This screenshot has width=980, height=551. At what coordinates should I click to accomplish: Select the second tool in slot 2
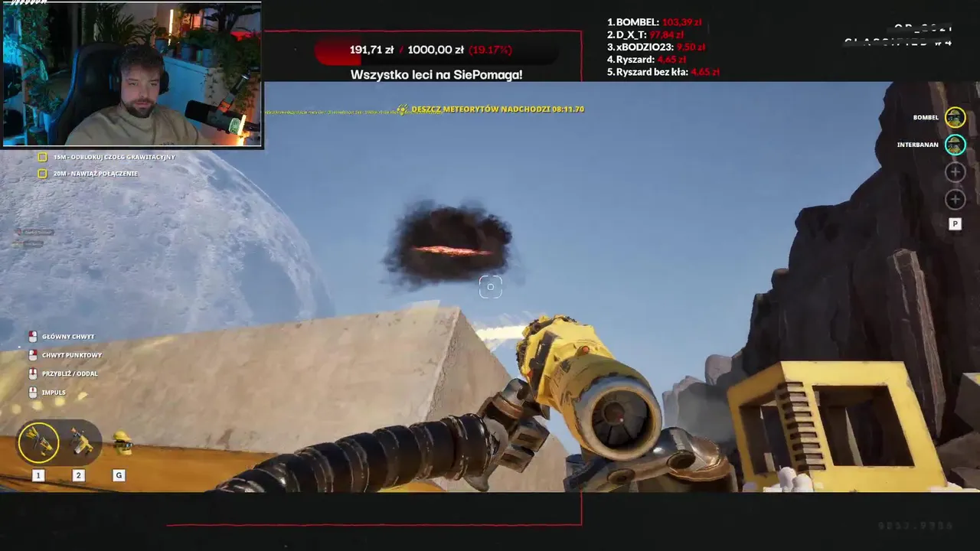pos(80,442)
